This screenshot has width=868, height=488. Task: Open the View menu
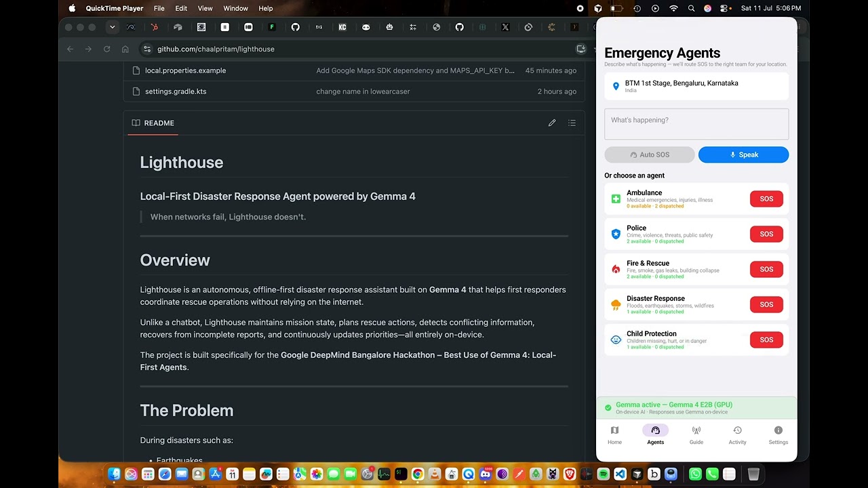[205, 8]
